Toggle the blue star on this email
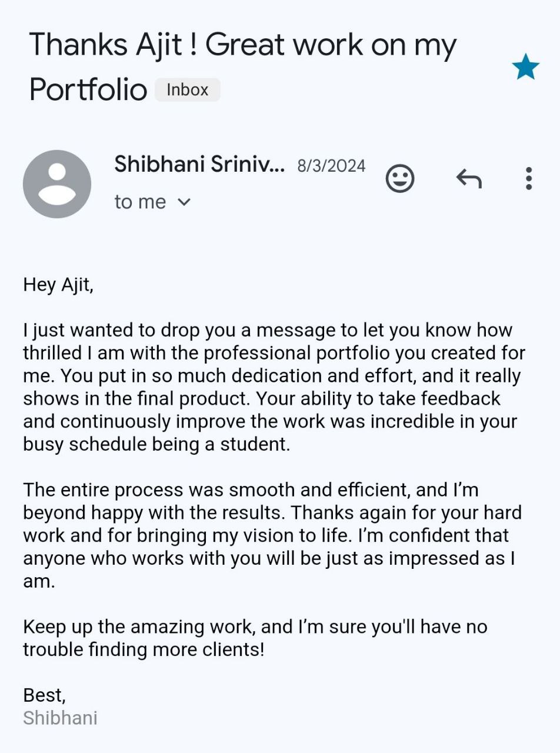Viewport: 560px width, 753px height. click(525, 66)
